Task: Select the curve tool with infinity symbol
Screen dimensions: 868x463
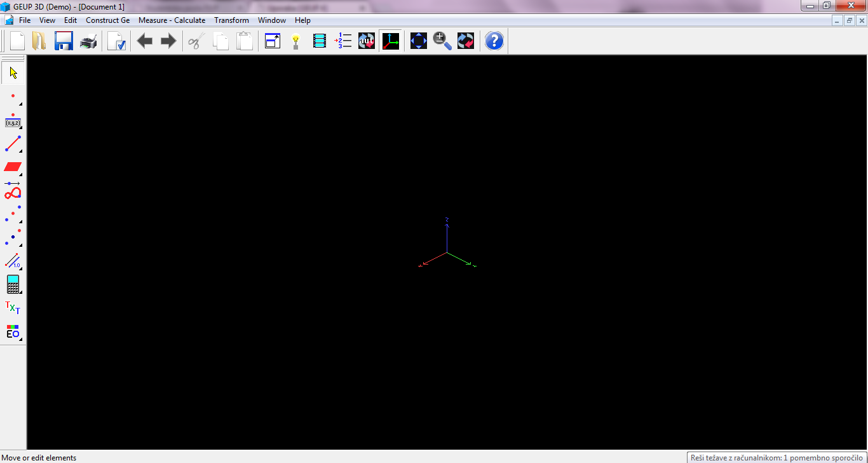Action: click(x=11, y=192)
